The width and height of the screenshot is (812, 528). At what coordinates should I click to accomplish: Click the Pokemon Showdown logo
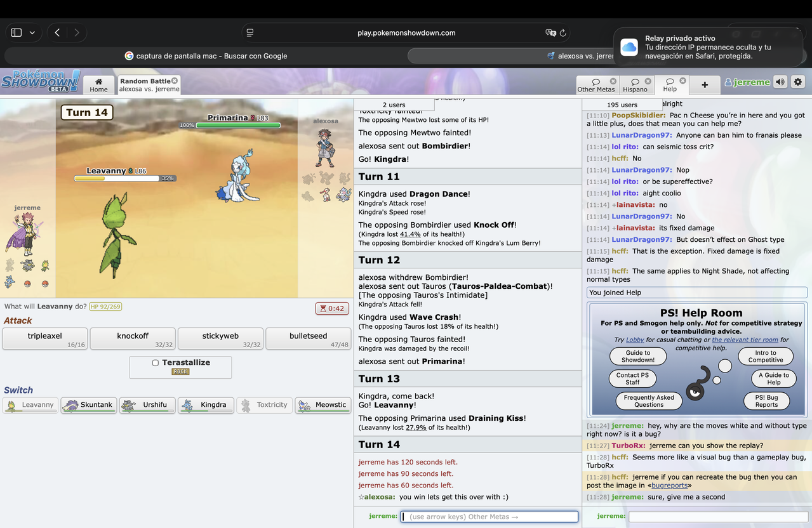(x=41, y=81)
